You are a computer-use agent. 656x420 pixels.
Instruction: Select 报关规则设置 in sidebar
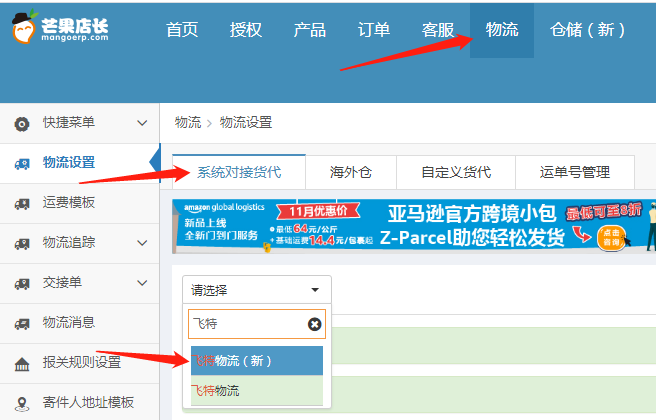(79, 363)
